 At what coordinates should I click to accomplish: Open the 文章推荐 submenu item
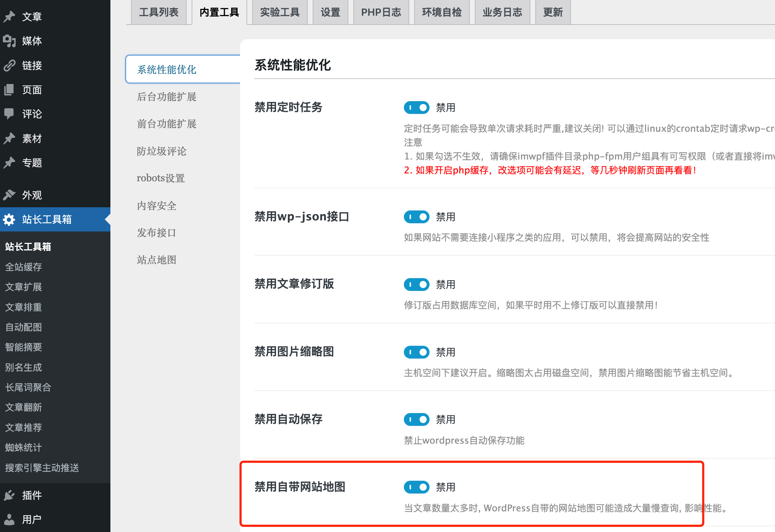[x=24, y=428]
